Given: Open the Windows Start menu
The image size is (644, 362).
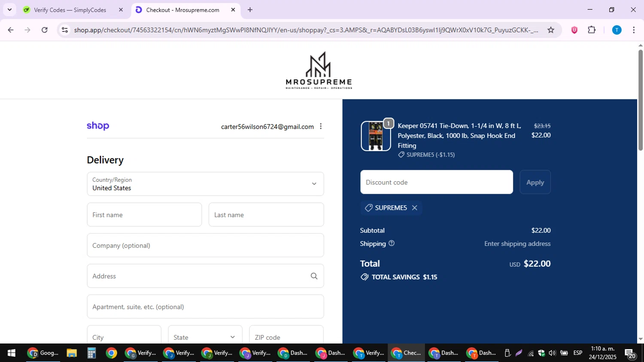Looking at the screenshot, I should pos(12,353).
